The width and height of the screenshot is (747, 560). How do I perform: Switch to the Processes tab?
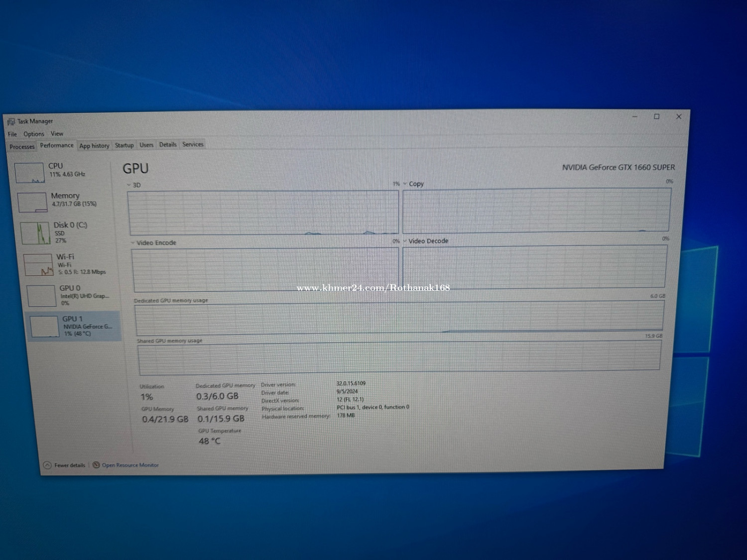tap(22, 146)
